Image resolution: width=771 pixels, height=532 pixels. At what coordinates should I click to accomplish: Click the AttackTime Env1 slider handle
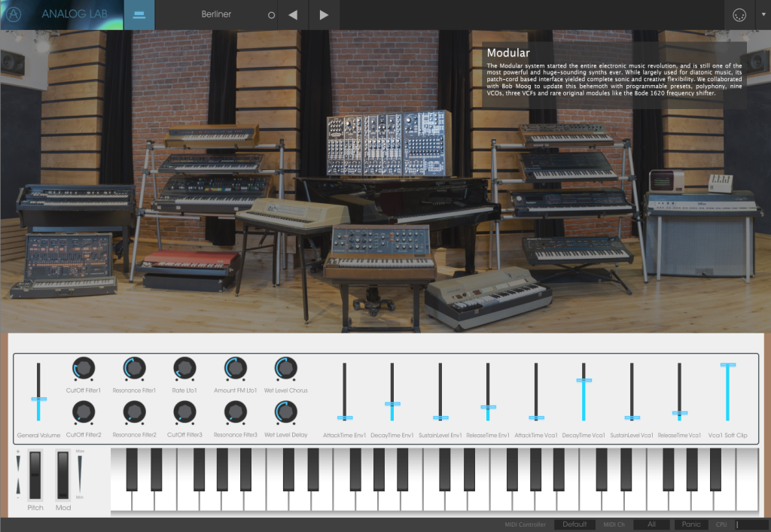(x=345, y=418)
